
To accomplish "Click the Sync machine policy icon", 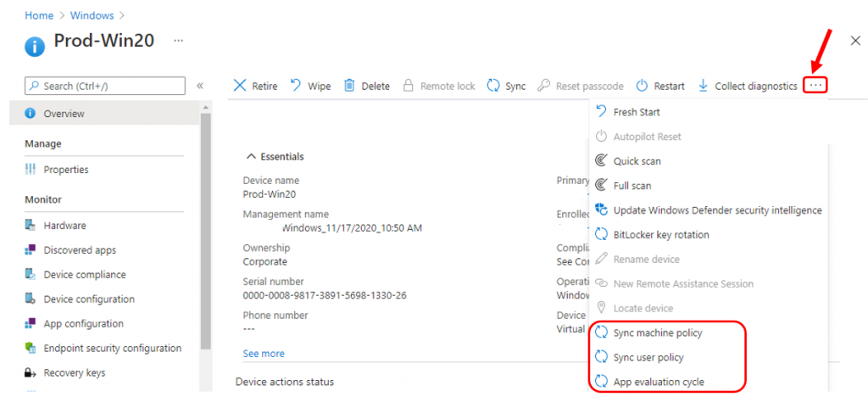I will [x=601, y=333].
